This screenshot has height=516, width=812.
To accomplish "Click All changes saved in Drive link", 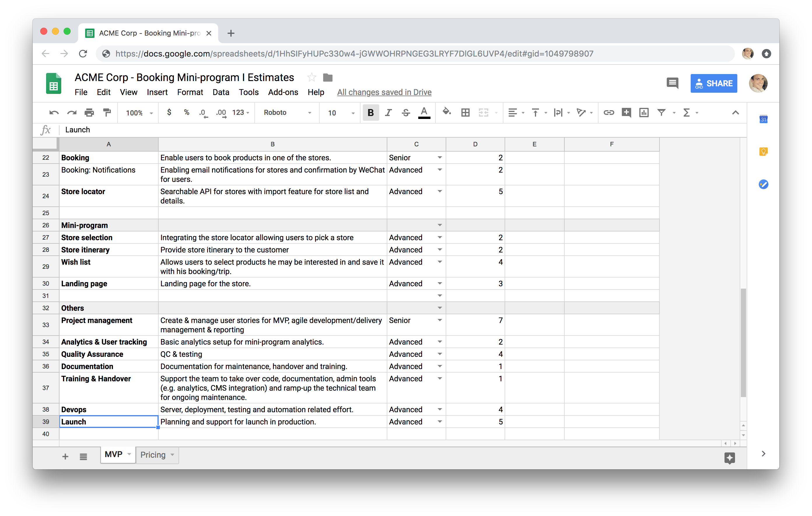I will pos(384,92).
